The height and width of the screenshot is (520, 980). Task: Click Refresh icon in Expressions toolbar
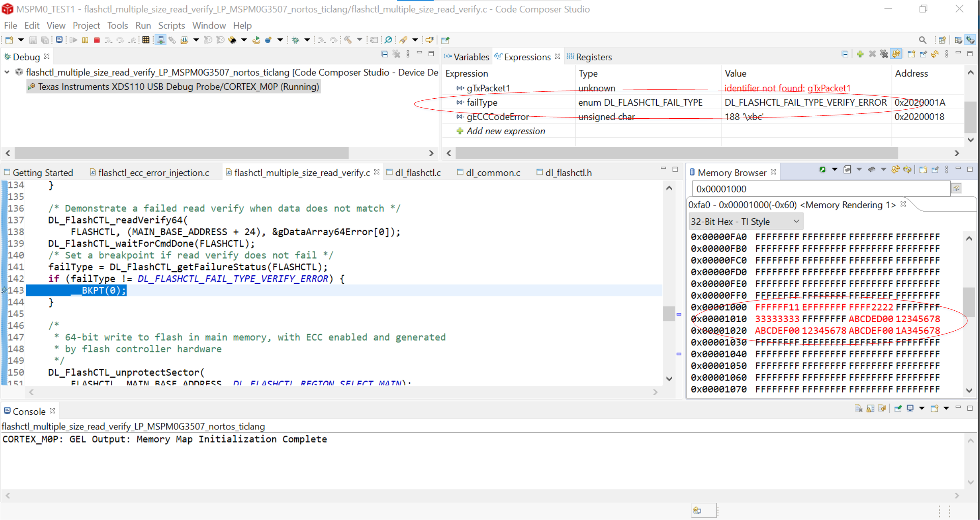coord(935,54)
